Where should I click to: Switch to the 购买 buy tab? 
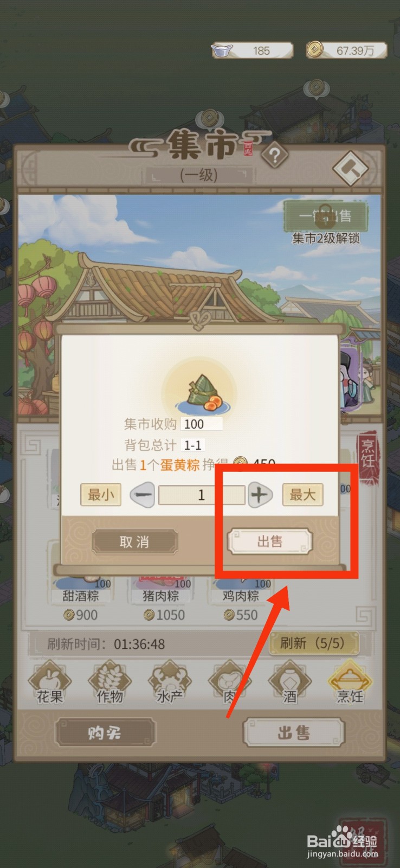tap(105, 733)
